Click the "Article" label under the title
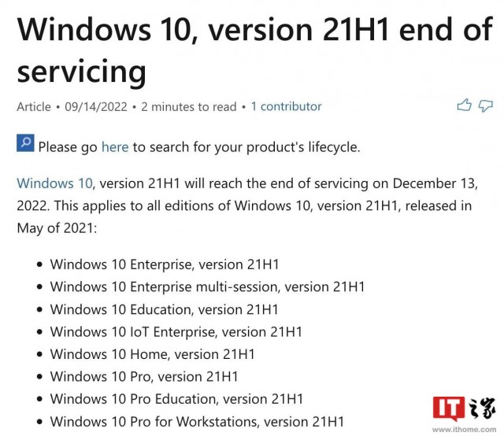Viewport: 504px width, 440px height. tap(34, 106)
